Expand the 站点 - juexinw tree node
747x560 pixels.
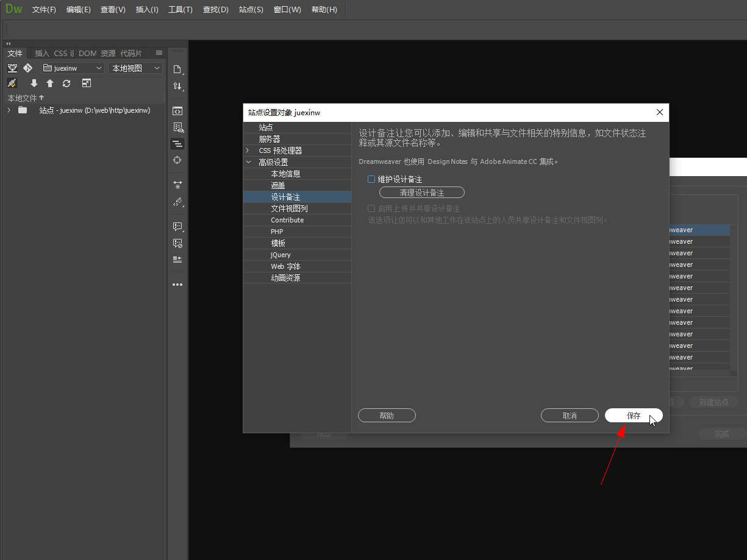pos(9,110)
